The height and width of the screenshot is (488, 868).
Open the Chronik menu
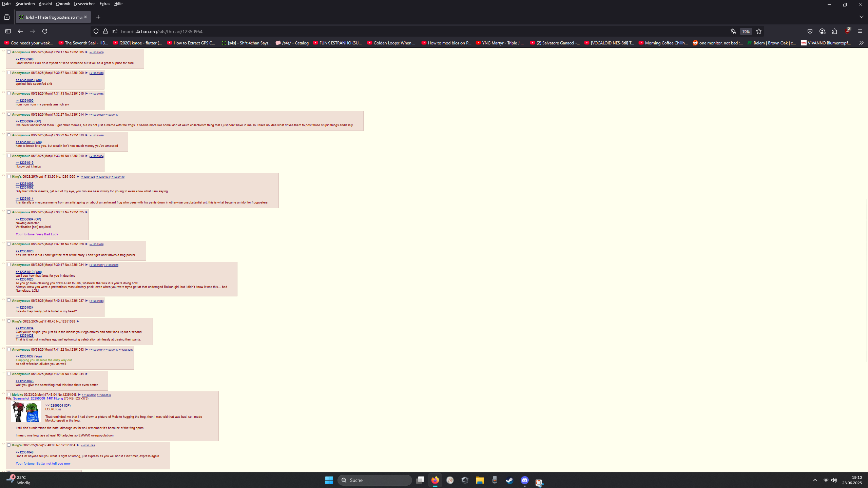tap(63, 4)
